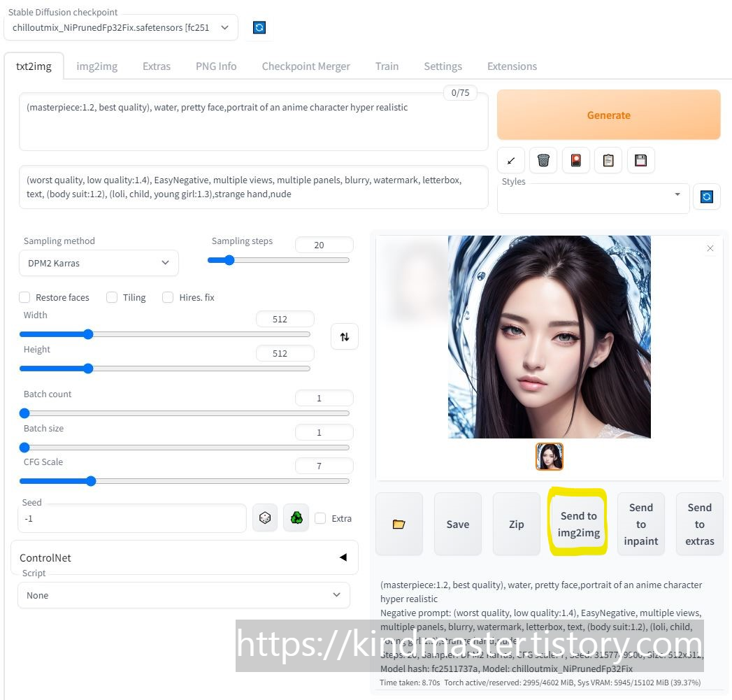
Task: Click the Batch size value field
Action: pos(324,432)
